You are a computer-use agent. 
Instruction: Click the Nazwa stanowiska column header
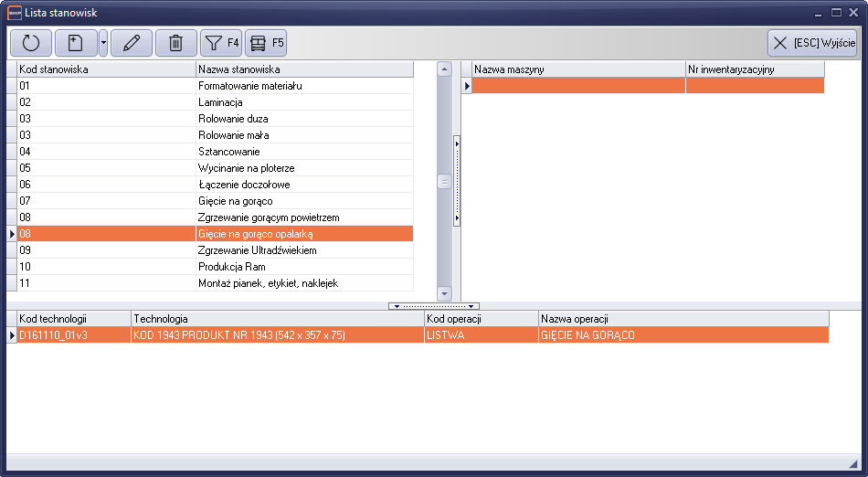coord(304,69)
